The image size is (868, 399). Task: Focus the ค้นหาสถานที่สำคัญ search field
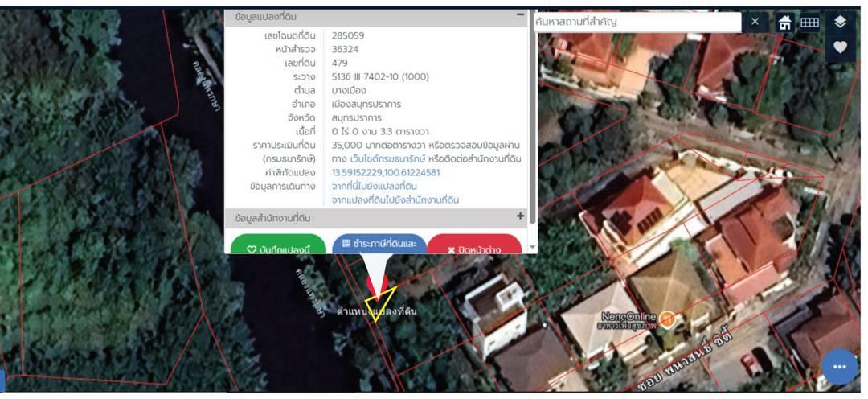coord(635,22)
